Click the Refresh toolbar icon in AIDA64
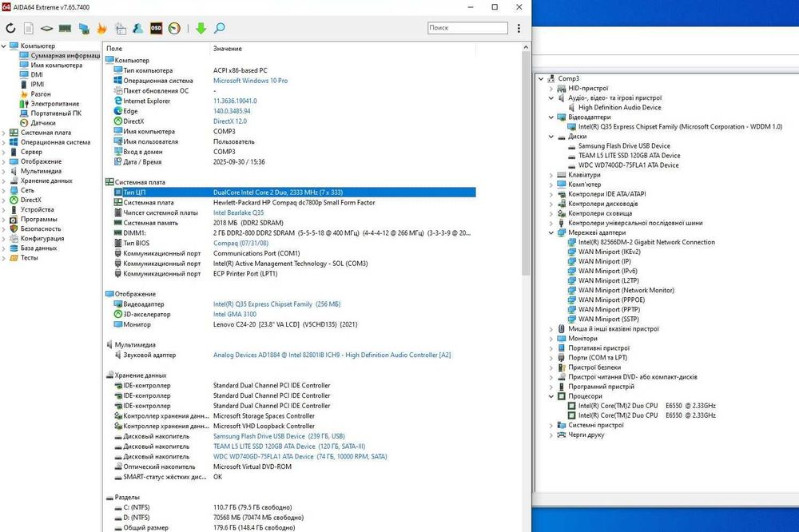Viewport: 799px width, 532px height. pyautogui.click(x=10, y=29)
